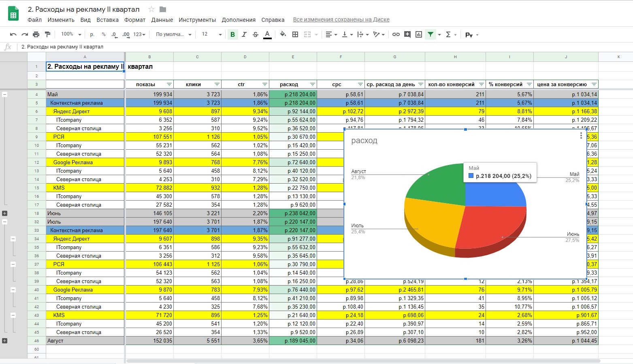633x364 pixels.
Task: Click 'Все изменения сохранены на Диске' link
Action: 341,19
